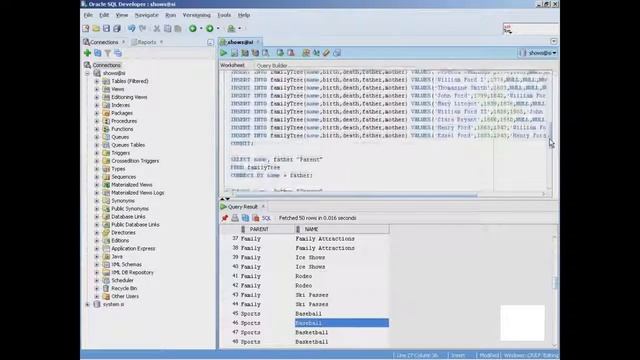Click the green Run Statement arrow

(x=223, y=53)
